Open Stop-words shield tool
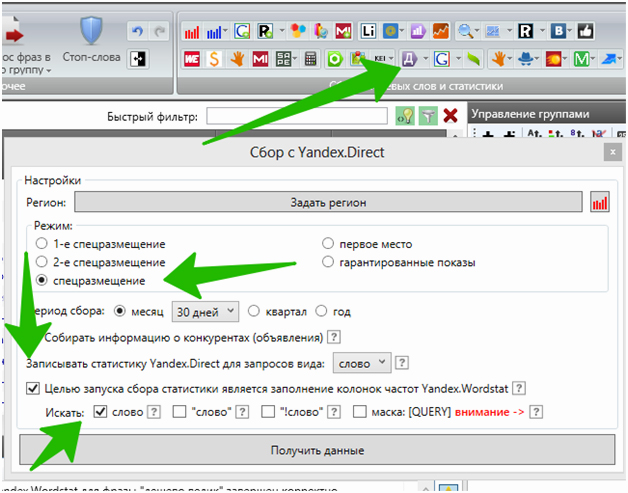 tap(91, 40)
